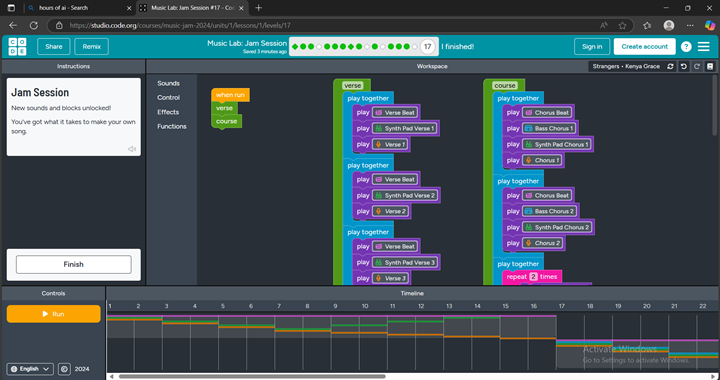This screenshot has height=380, width=720.
Task: Edit the 'verse' function name field
Action: (353, 85)
